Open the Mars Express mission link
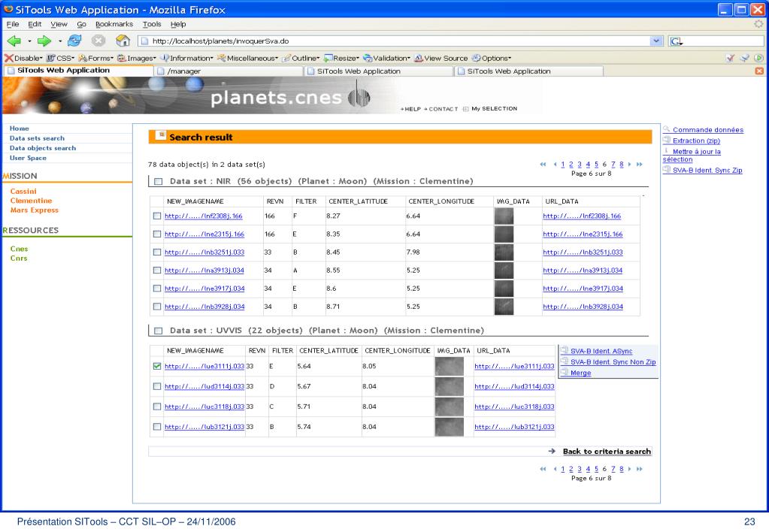 [35, 210]
